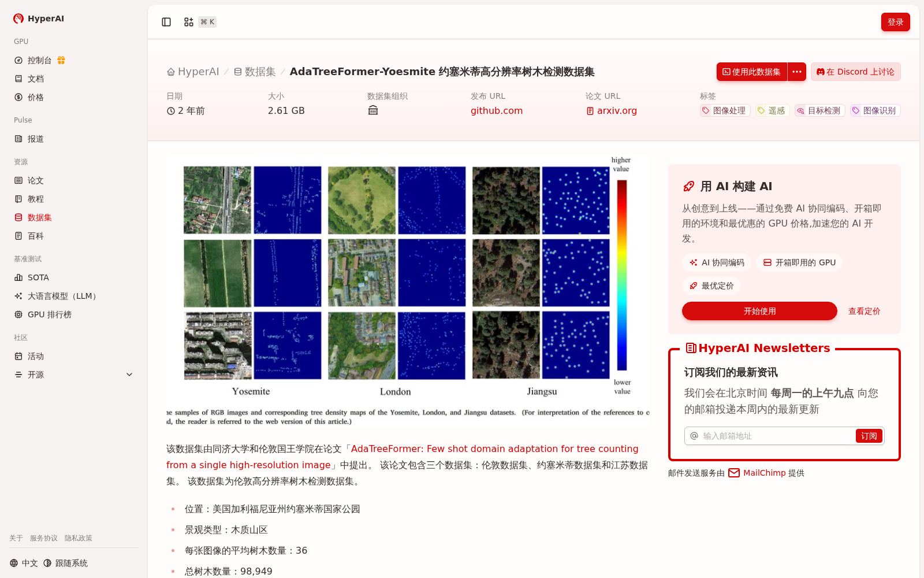
Task: Open the 控制台 console menu item
Action: (x=39, y=60)
